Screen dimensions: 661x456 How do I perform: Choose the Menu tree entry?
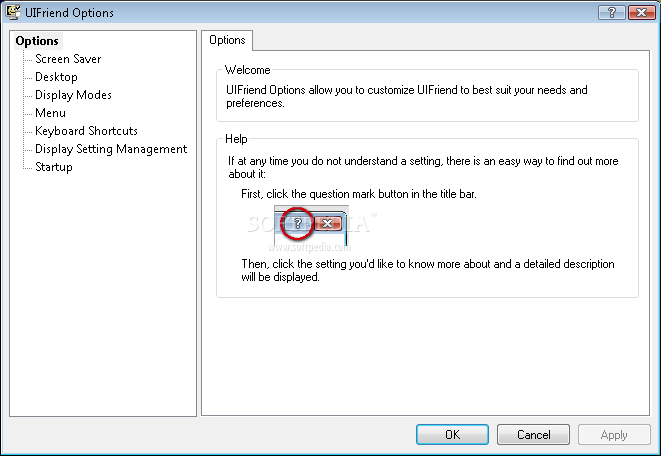(x=50, y=113)
